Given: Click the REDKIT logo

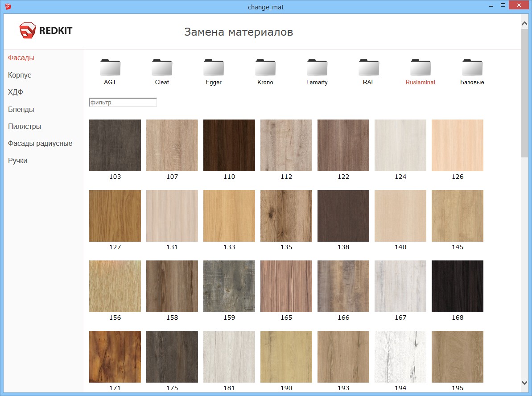Looking at the screenshot, I should pos(46,30).
